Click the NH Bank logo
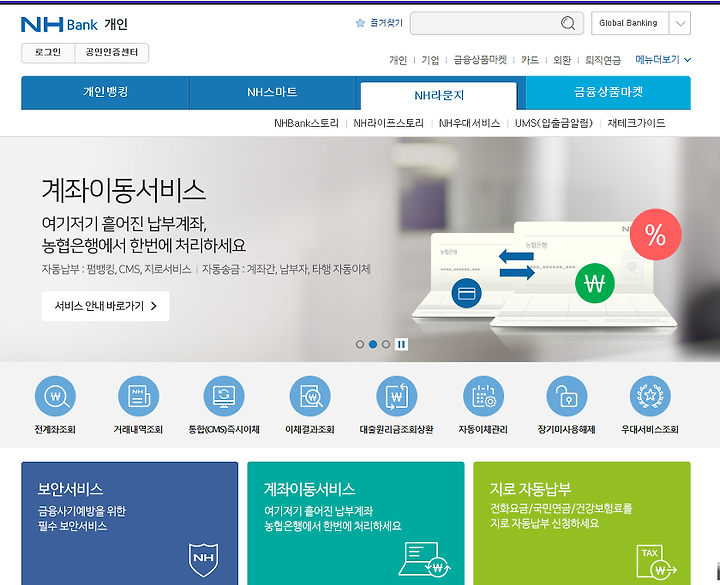Image resolution: width=720 pixels, height=585 pixels. click(x=59, y=24)
